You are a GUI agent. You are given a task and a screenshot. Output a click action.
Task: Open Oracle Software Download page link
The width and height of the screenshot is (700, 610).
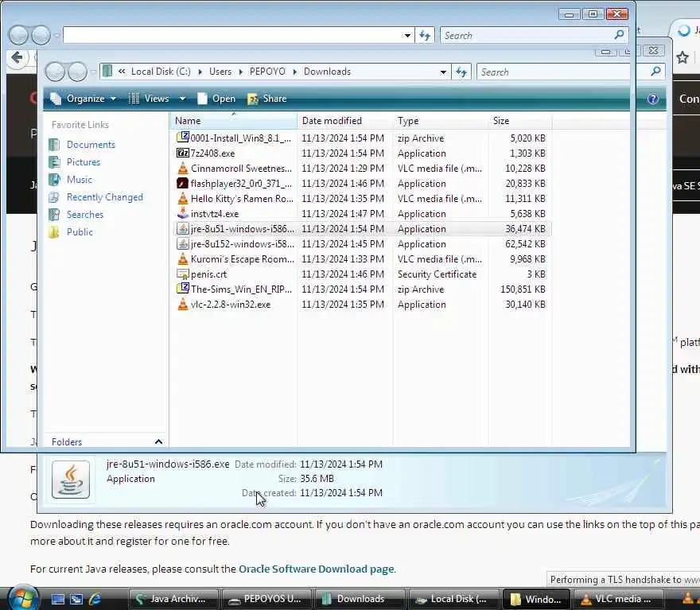(x=317, y=569)
